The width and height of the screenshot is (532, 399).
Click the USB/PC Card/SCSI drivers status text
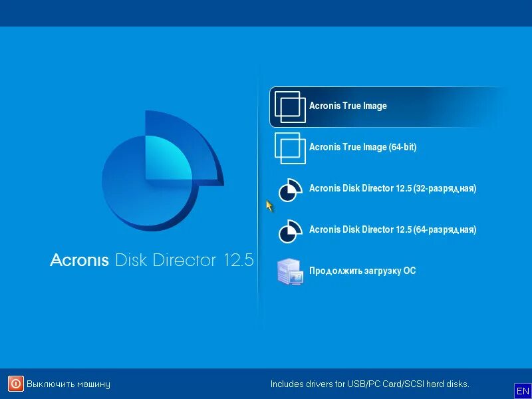pyautogui.click(x=370, y=384)
